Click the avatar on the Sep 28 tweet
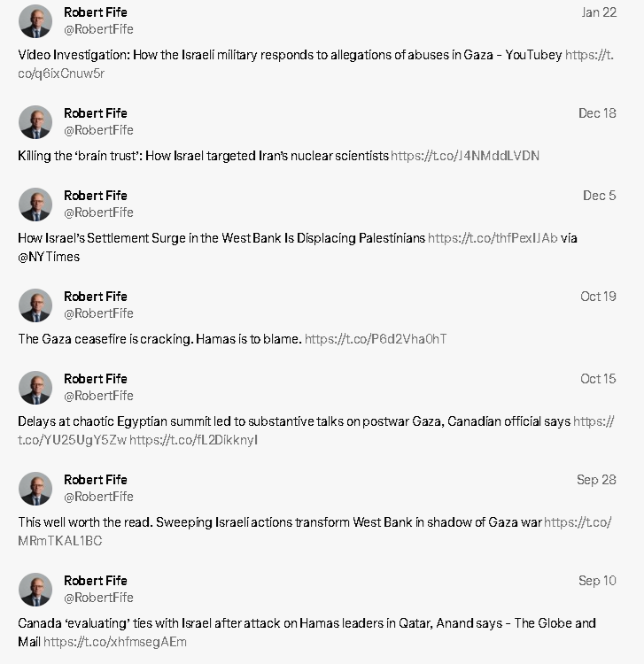This screenshot has width=644, height=664. tap(35, 488)
